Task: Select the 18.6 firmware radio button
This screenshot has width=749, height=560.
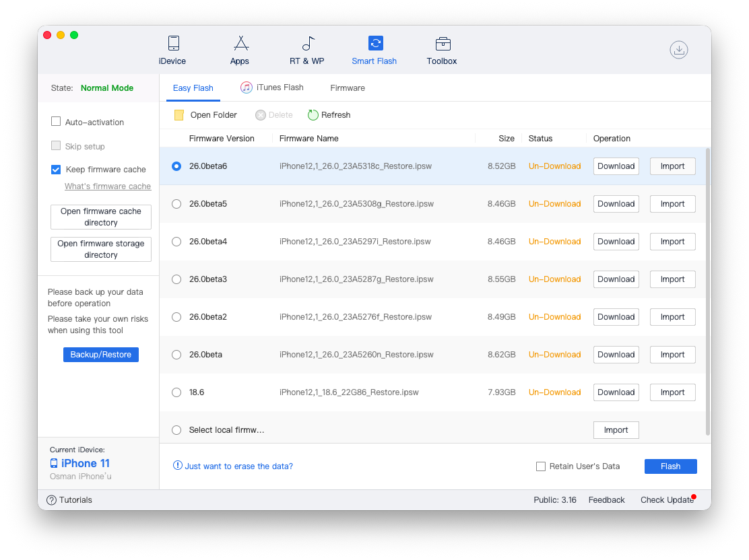Action: [x=176, y=392]
